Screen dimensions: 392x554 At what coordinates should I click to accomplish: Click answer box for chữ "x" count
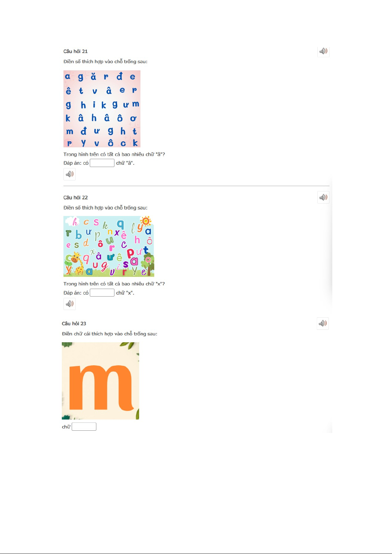(102, 293)
